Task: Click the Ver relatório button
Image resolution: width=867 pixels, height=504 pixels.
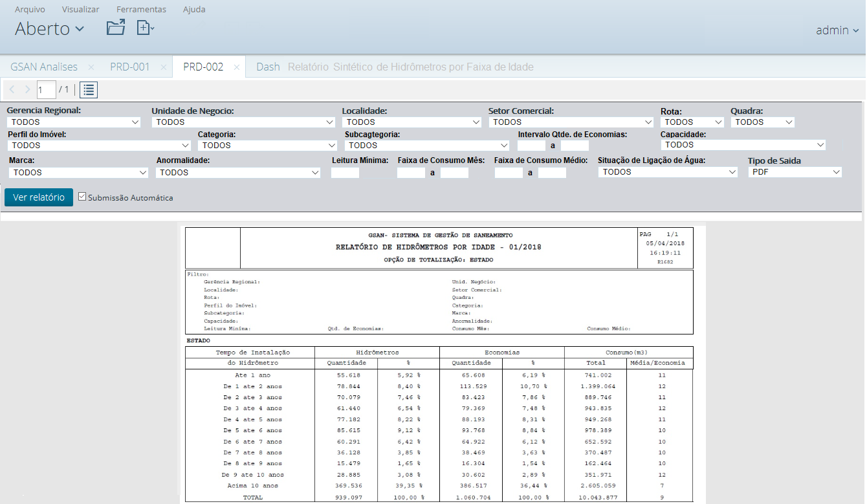Action: 39,197
